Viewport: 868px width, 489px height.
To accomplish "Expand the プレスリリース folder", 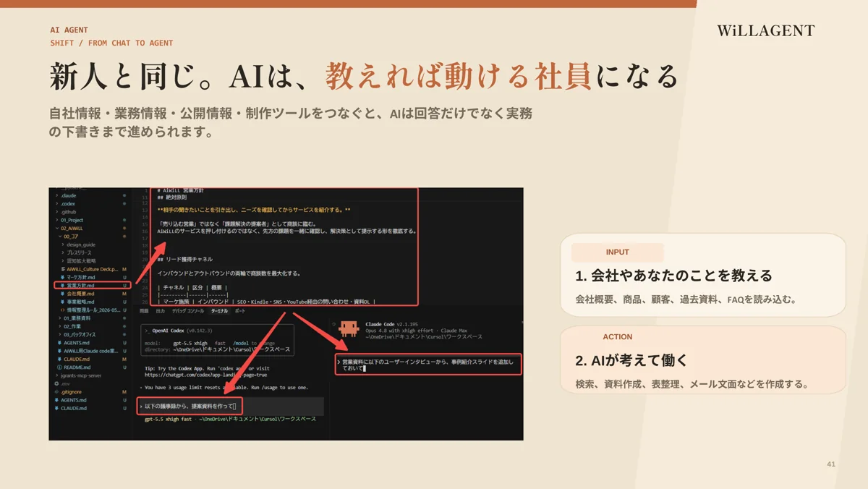I will click(x=63, y=252).
